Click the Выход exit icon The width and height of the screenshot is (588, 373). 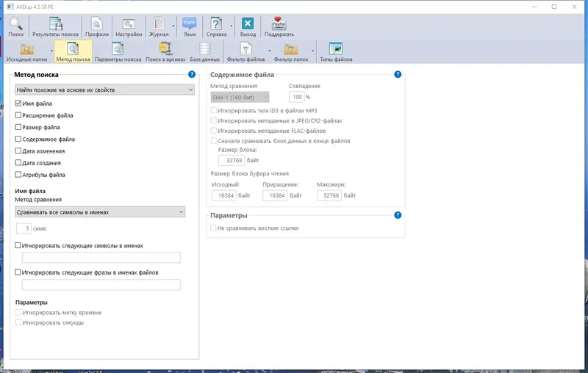[x=248, y=27]
